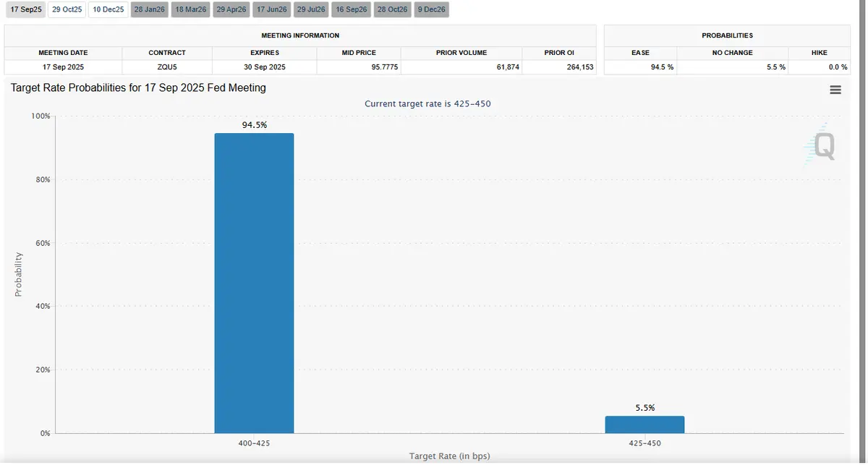
Task: Click the 40% y-axis tick label
Action: (x=43, y=306)
